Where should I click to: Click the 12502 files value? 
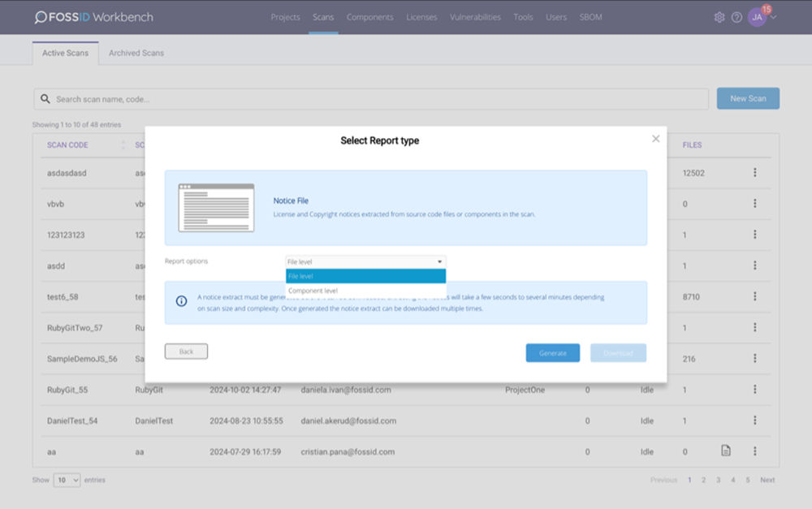point(693,173)
